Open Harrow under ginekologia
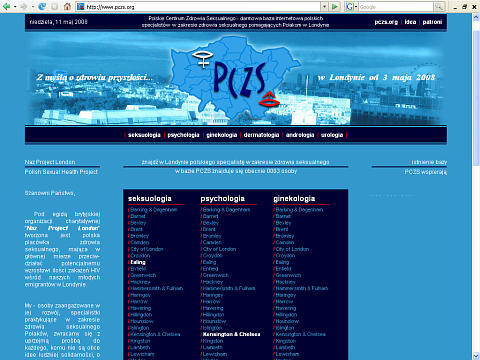 point(284,302)
